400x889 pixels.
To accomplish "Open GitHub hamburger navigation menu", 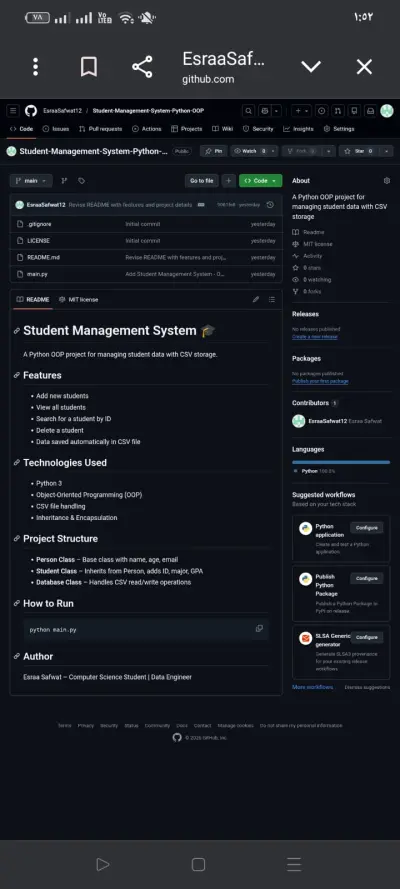I will 13,111.
